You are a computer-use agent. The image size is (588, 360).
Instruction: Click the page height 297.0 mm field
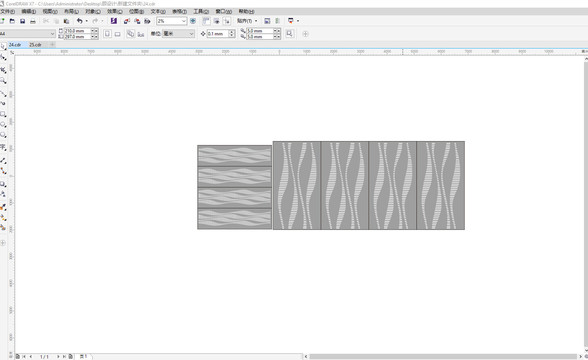tap(77, 37)
